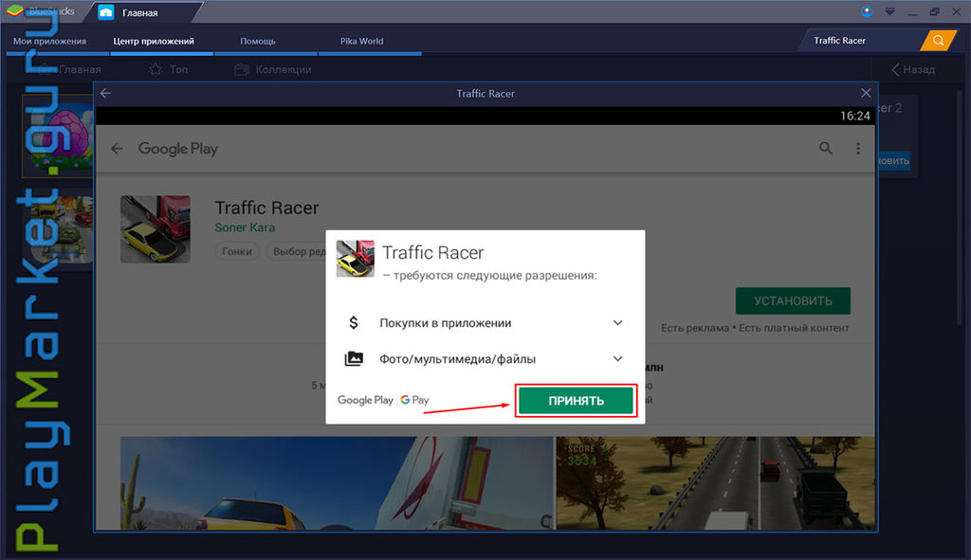
Task: Click the photo/media files permission icon
Action: tap(354, 358)
